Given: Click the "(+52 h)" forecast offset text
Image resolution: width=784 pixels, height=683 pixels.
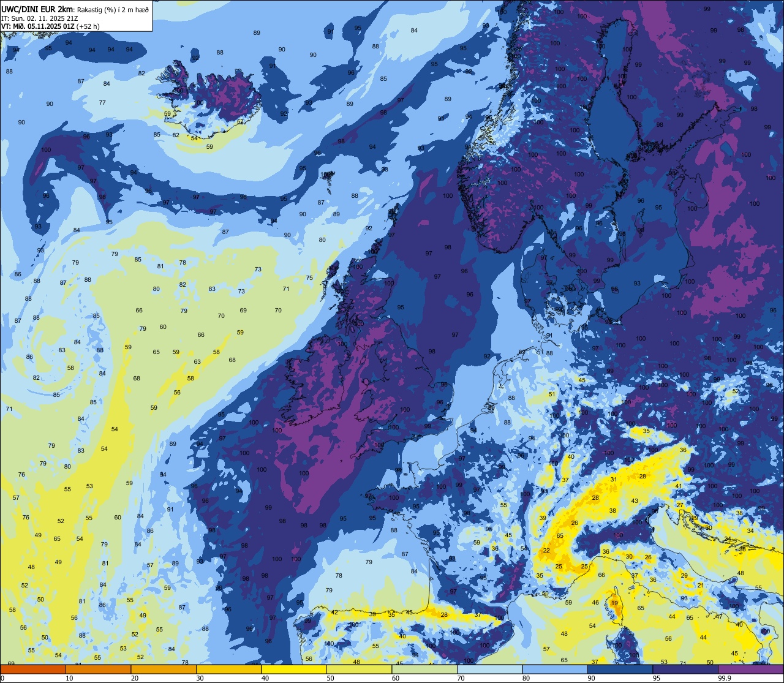Looking at the screenshot, I should pos(88,26).
